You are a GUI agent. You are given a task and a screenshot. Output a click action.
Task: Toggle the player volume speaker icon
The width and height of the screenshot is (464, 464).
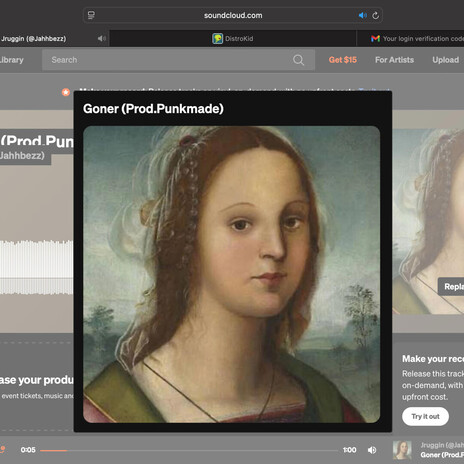(372, 450)
